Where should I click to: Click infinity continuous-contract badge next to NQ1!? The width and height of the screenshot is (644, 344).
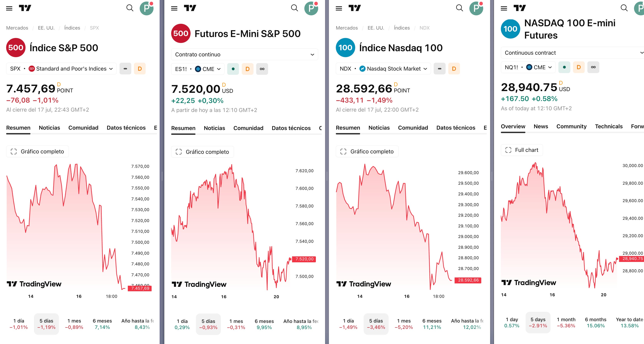[593, 67]
